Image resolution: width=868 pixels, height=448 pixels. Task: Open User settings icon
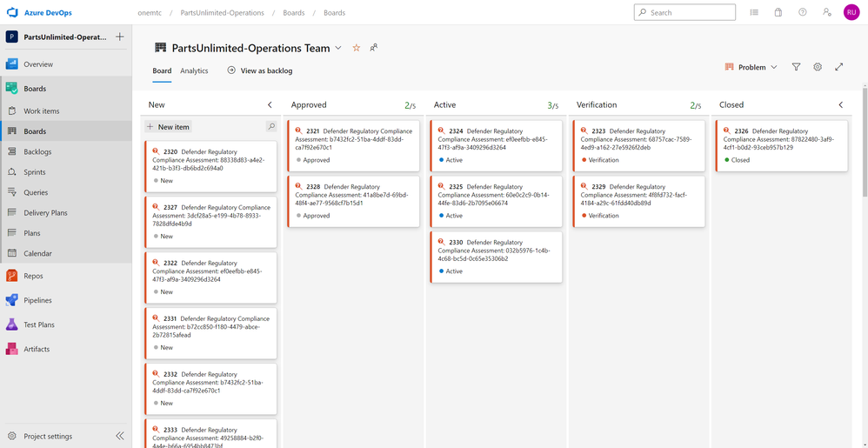point(827,12)
